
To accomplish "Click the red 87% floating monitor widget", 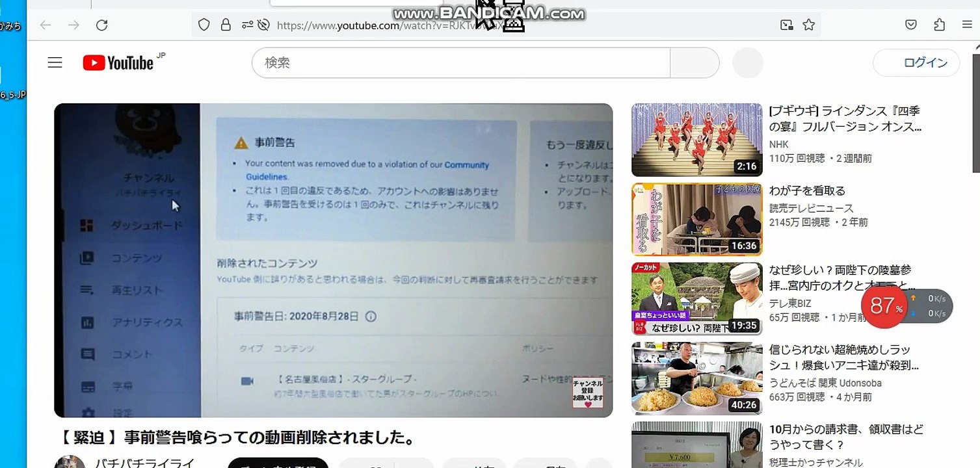I will [x=886, y=305].
